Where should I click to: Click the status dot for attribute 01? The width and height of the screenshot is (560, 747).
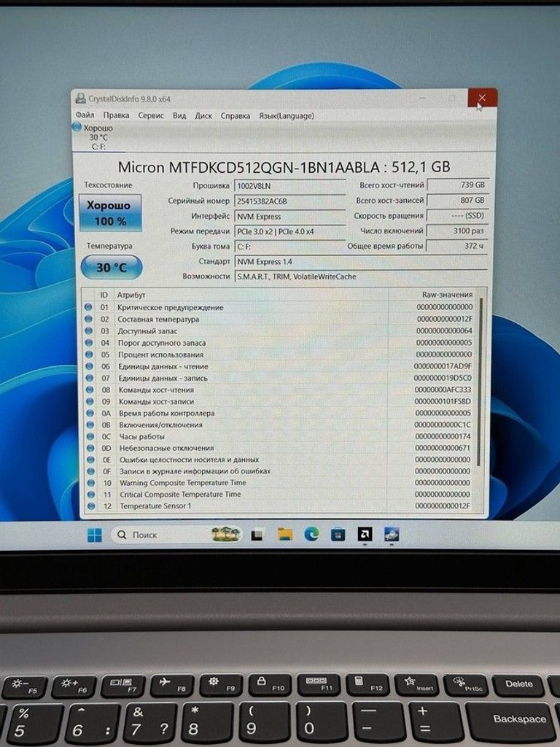tap(88, 307)
